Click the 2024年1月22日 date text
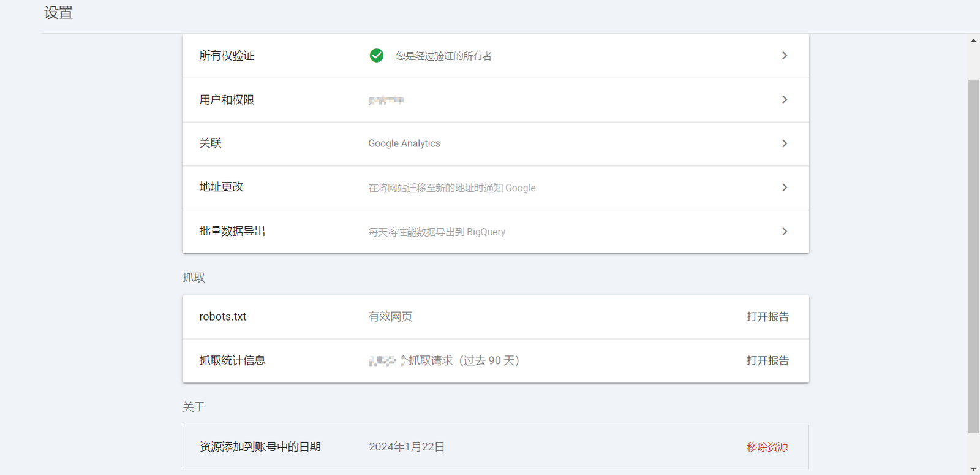This screenshot has width=980, height=475. pos(407,447)
